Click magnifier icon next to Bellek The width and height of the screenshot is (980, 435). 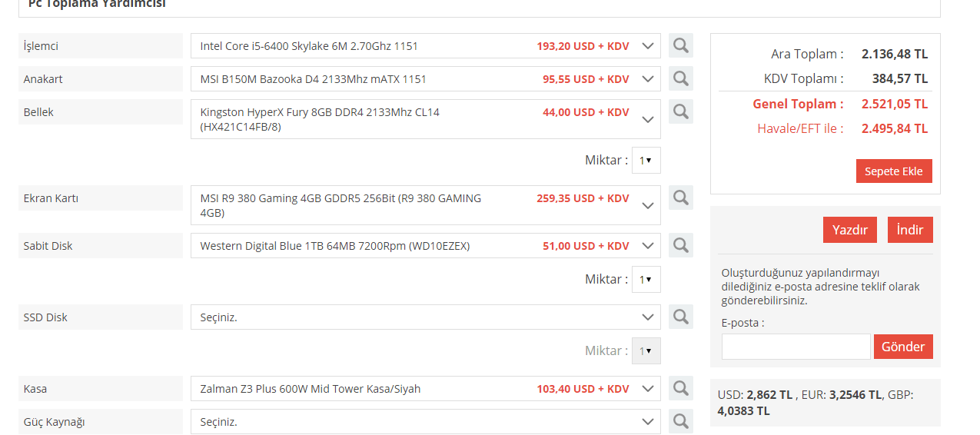click(x=680, y=111)
